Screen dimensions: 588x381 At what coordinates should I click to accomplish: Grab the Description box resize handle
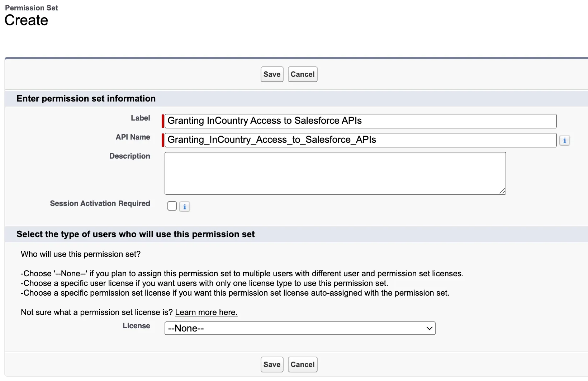(x=502, y=191)
